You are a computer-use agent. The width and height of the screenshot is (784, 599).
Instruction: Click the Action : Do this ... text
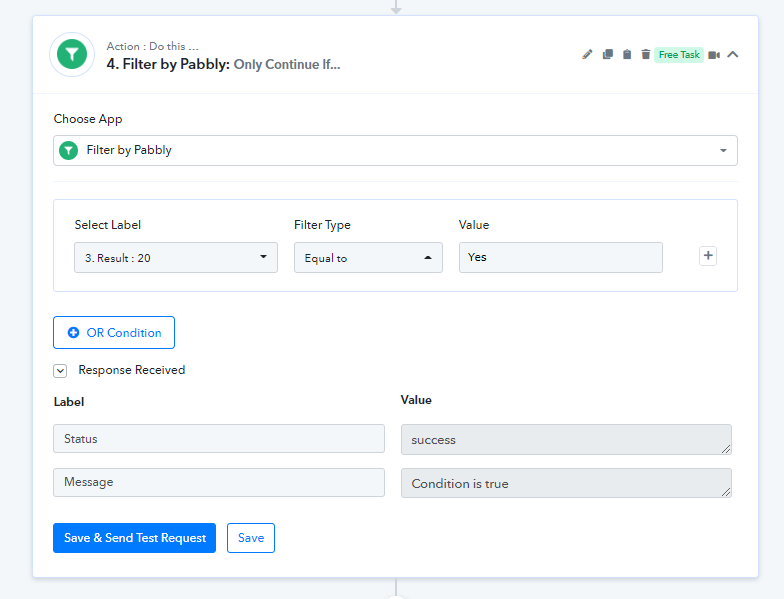coord(152,46)
